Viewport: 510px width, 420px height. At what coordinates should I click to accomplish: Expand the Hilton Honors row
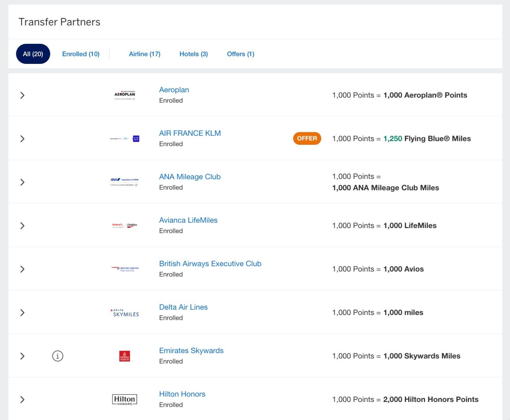click(x=22, y=400)
